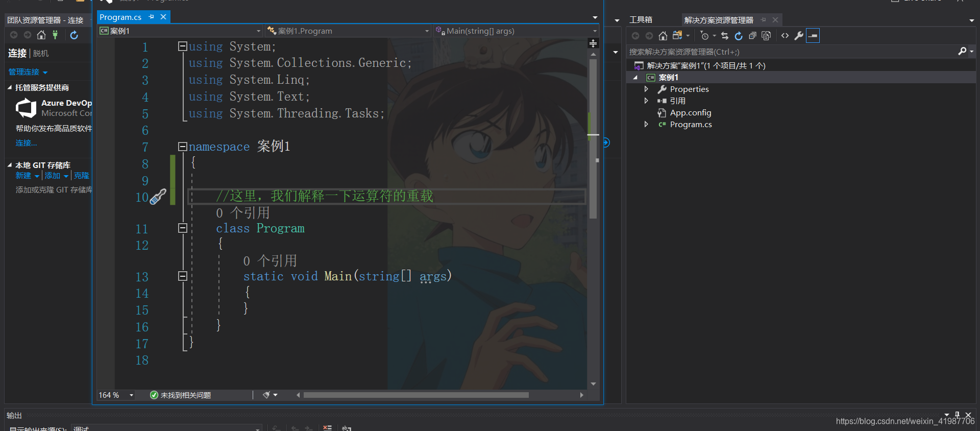Expand the Properties node
This screenshot has width=980, height=431.
[x=646, y=89]
